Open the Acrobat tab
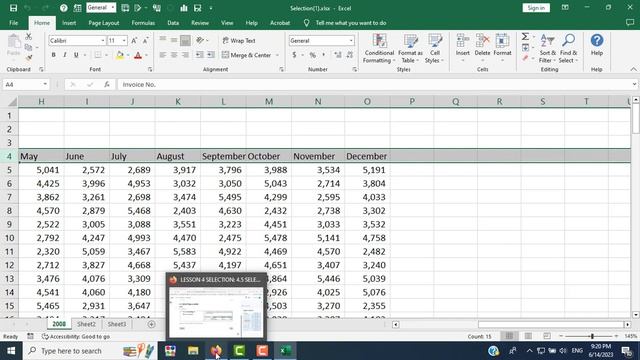Viewport: 640px width, 360px height. 280,23
